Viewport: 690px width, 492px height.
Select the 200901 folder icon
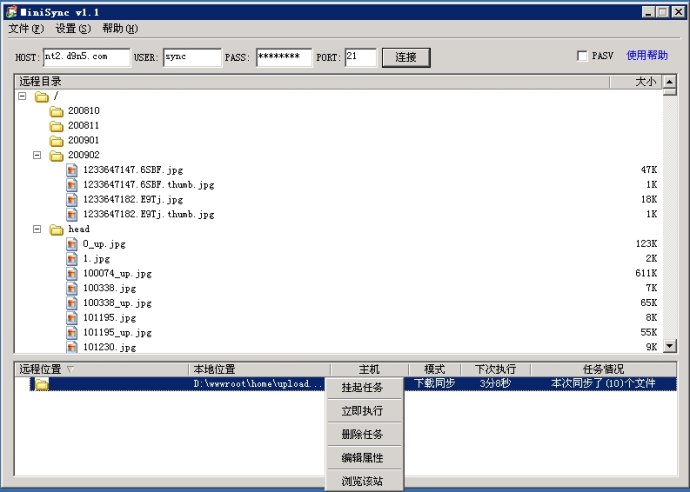point(57,141)
